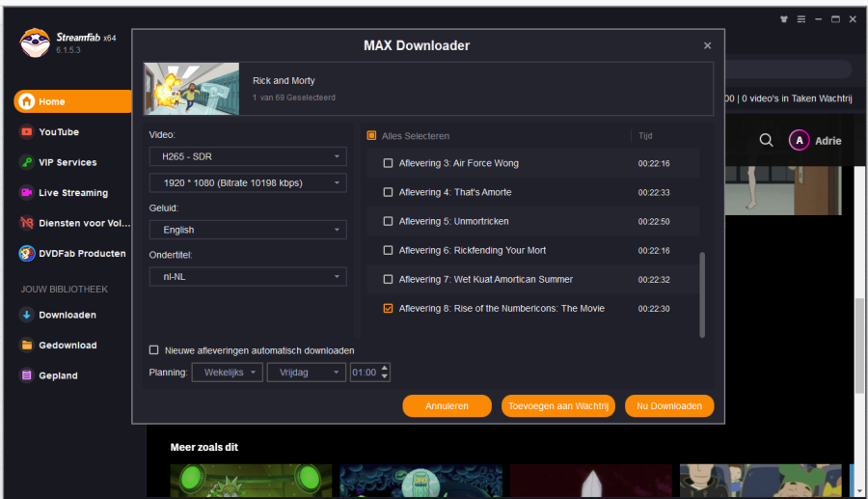Check Aflevering 4: That's Amorte
868x499 pixels.
click(388, 192)
